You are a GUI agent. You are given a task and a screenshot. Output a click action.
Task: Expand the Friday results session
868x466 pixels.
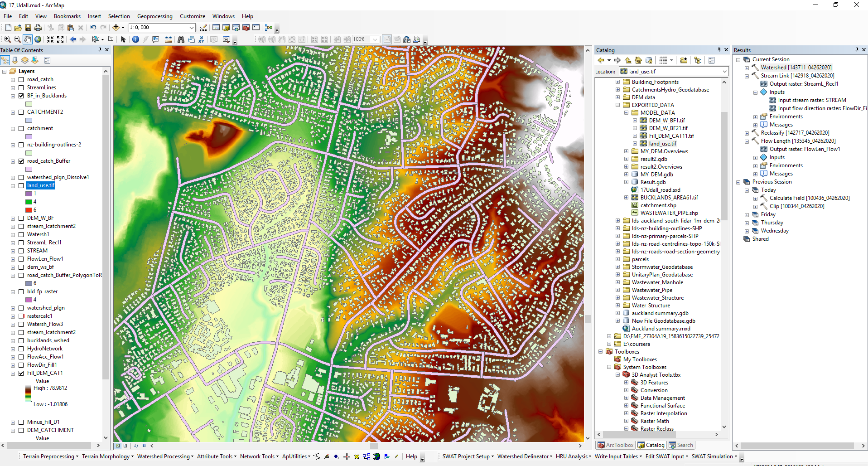pos(747,214)
